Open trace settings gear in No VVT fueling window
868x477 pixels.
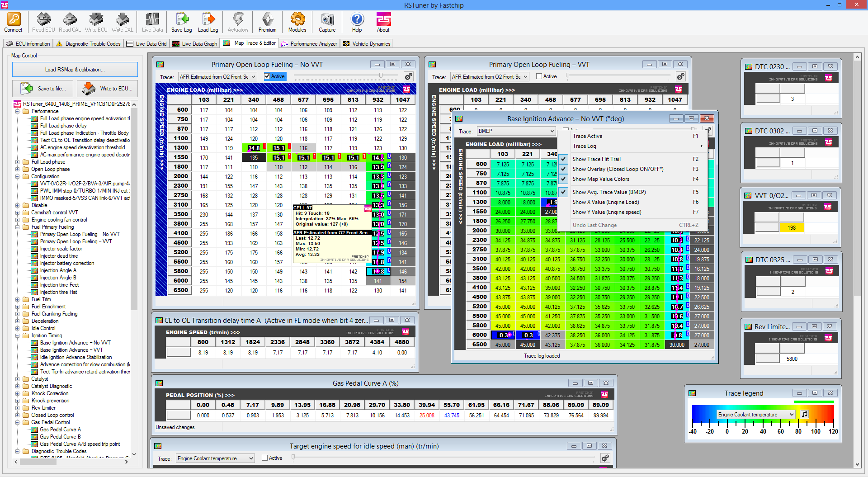pyautogui.click(x=408, y=76)
